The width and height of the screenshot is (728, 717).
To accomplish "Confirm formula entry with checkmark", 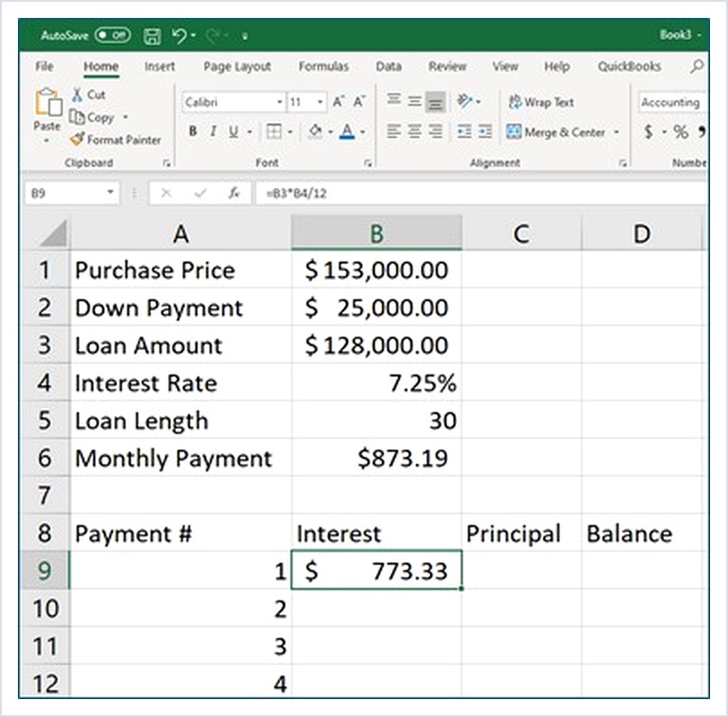I will point(201,193).
